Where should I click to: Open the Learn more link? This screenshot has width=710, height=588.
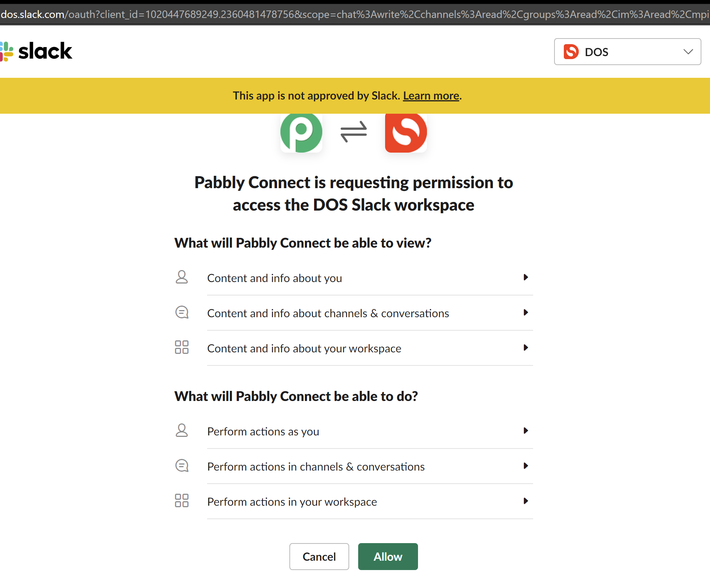(431, 96)
